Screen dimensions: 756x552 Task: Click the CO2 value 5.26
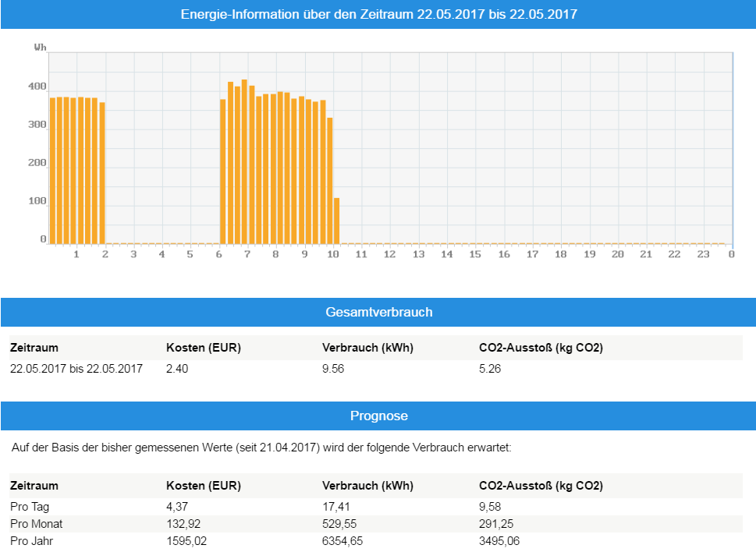(490, 369)
